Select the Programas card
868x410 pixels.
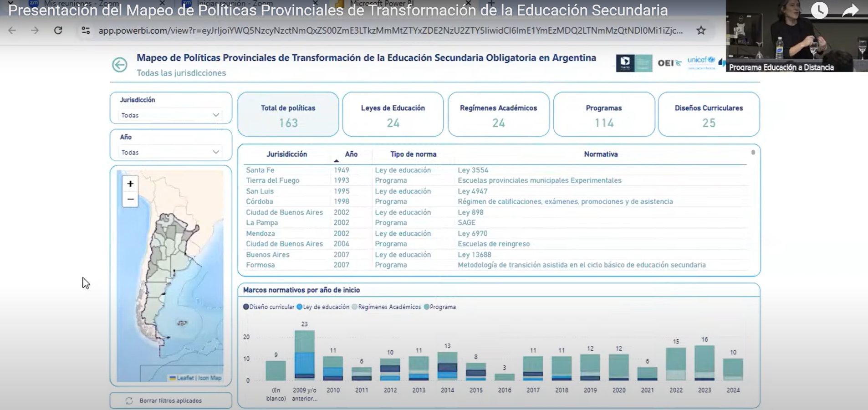(x=604, y=114)
